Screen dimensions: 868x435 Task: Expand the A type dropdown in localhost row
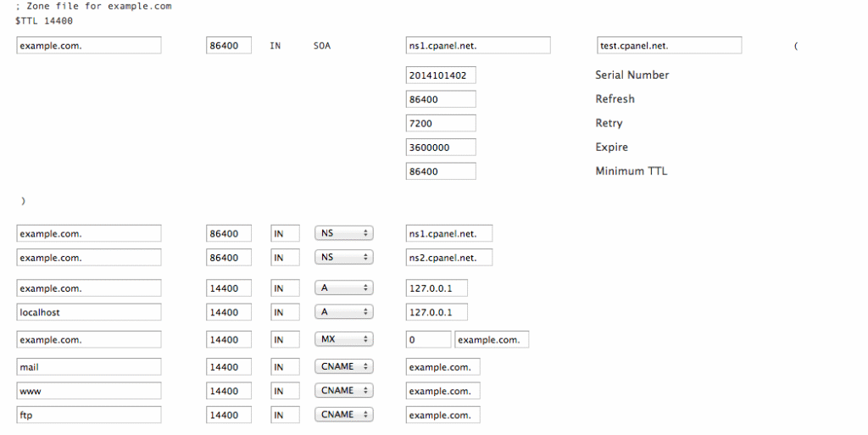click(343, 312)
